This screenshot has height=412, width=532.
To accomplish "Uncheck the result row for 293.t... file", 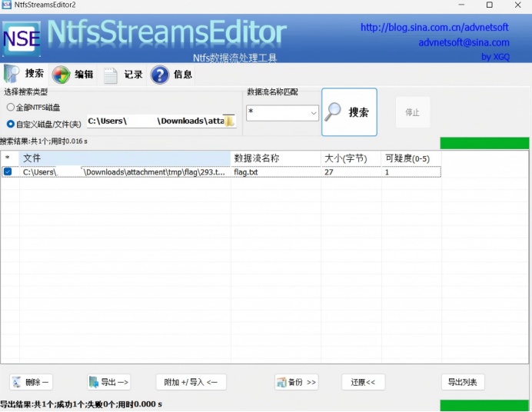I will point(8,172).
